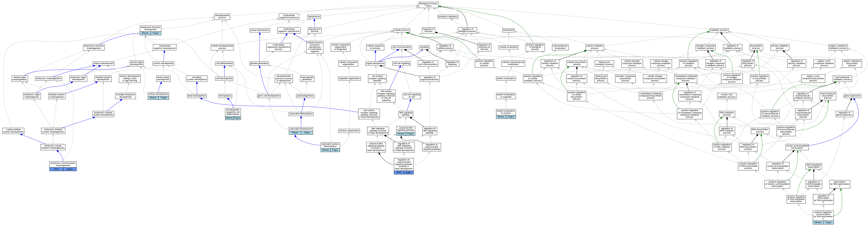Click the 'regulation of biological process' node
The height and width of the screenshot is (226, 868).
click(467, 30)
